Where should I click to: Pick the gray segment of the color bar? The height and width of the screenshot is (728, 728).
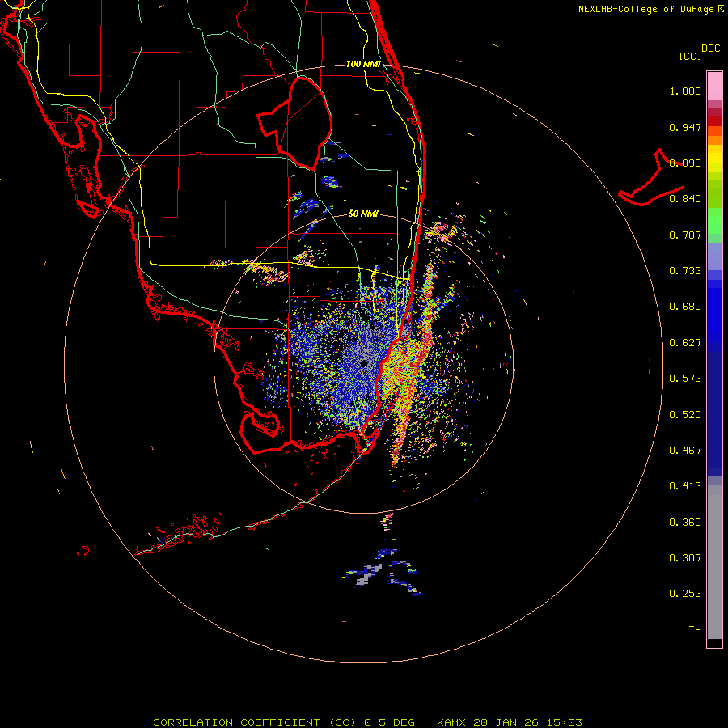pyautogui.click(x=714, y=562)
